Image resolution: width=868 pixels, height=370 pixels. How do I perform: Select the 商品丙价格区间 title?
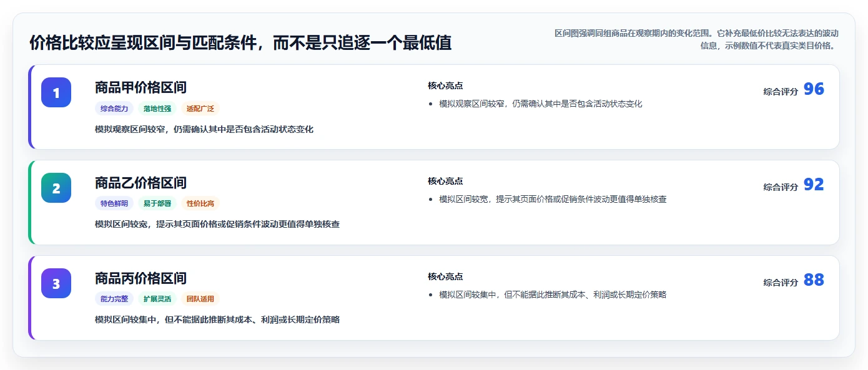141,278
